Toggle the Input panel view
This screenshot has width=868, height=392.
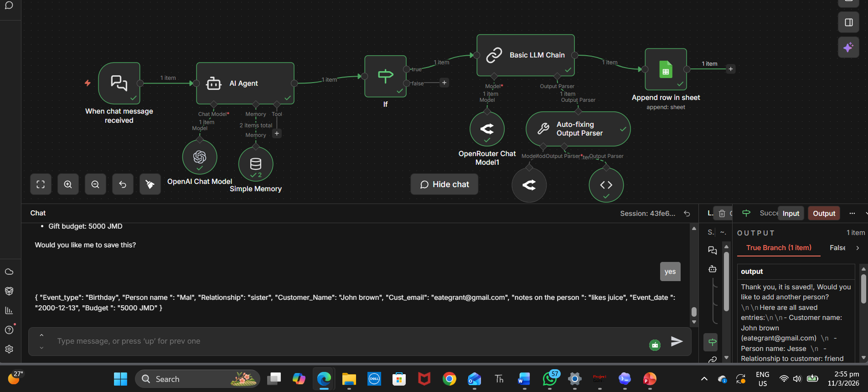[x=790, y=214]
